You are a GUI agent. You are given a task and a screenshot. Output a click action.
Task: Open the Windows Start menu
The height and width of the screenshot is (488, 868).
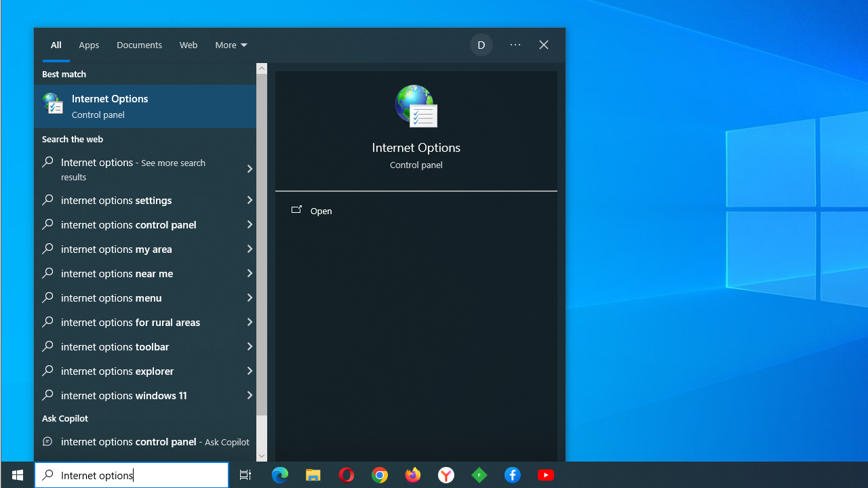pos(18,475)
